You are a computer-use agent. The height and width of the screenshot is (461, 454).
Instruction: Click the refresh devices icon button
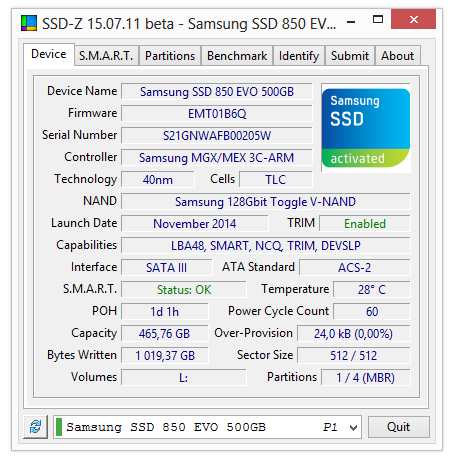(x=35, y=426)
